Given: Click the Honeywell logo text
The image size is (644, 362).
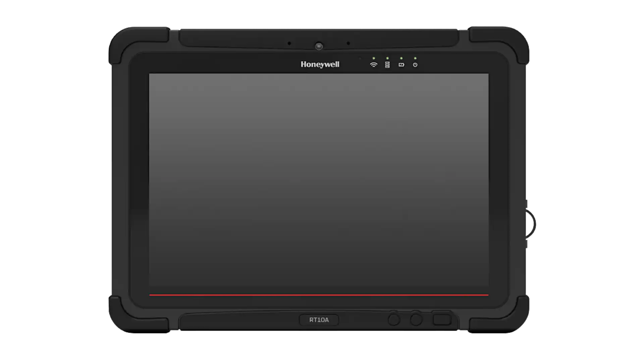Looking at the screenshot, I should tap(320, 64).
